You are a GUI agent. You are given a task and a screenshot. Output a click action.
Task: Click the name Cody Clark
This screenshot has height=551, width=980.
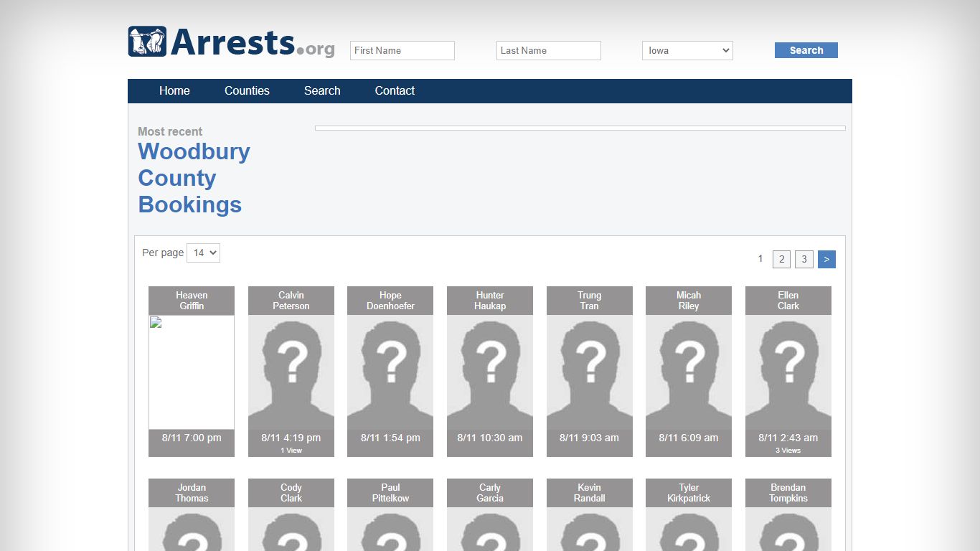click(x=291, y=493)
